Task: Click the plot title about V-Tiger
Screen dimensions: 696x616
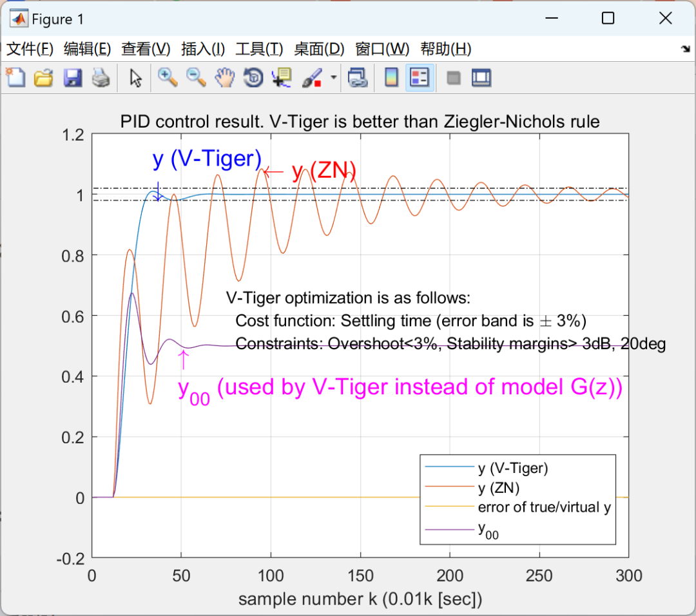Action: 360,122
